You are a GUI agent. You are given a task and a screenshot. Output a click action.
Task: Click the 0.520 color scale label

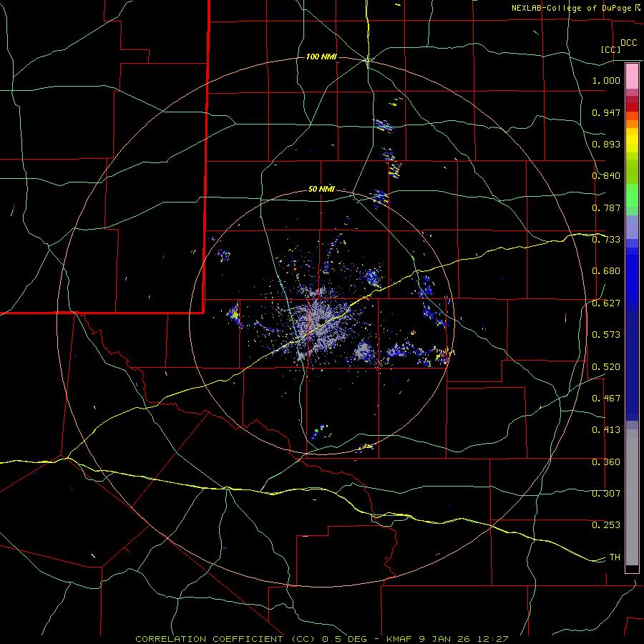tap(606, 367)
